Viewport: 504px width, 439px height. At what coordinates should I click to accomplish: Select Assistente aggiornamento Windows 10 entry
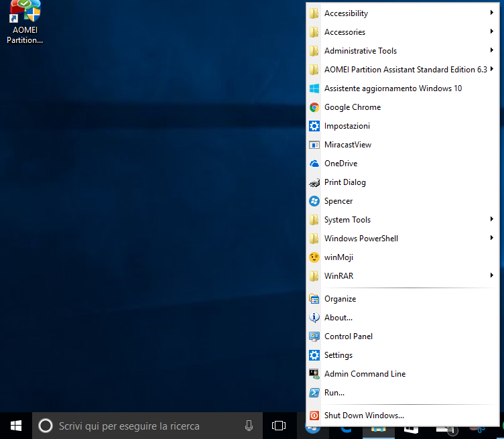tap(402, 88)
